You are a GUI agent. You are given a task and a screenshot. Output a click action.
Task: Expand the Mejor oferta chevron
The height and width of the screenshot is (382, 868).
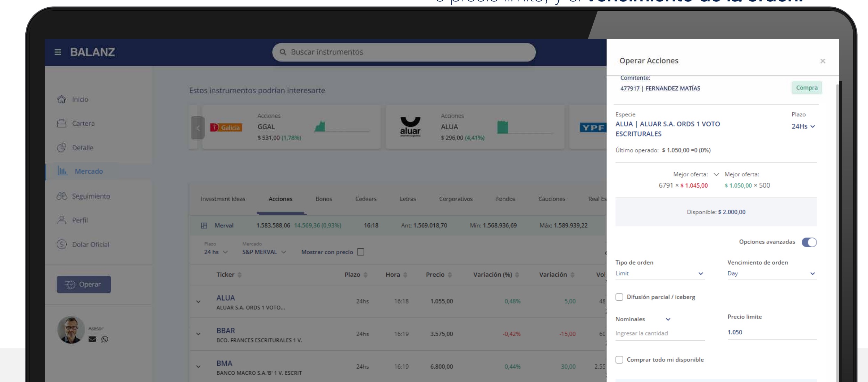(x=716, y=174)
